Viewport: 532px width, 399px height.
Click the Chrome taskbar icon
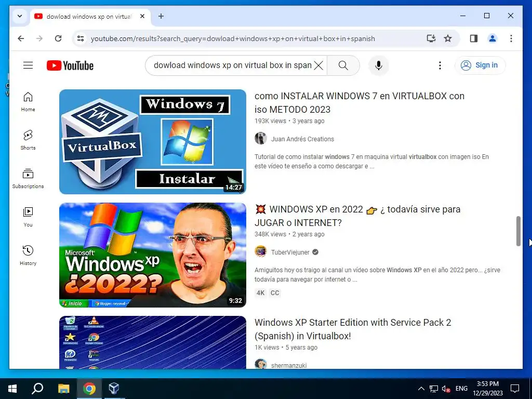89,389
